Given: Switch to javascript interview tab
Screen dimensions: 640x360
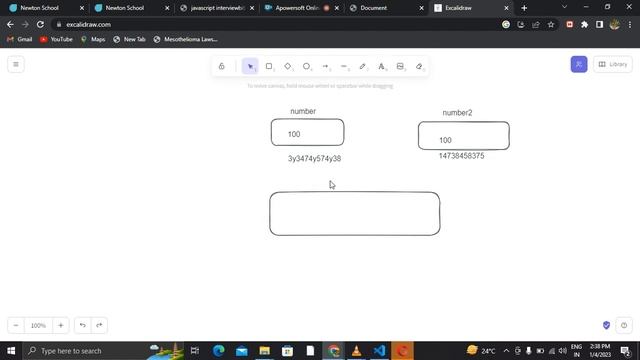Looking at the screenshot, I should (x=217, y=8).
